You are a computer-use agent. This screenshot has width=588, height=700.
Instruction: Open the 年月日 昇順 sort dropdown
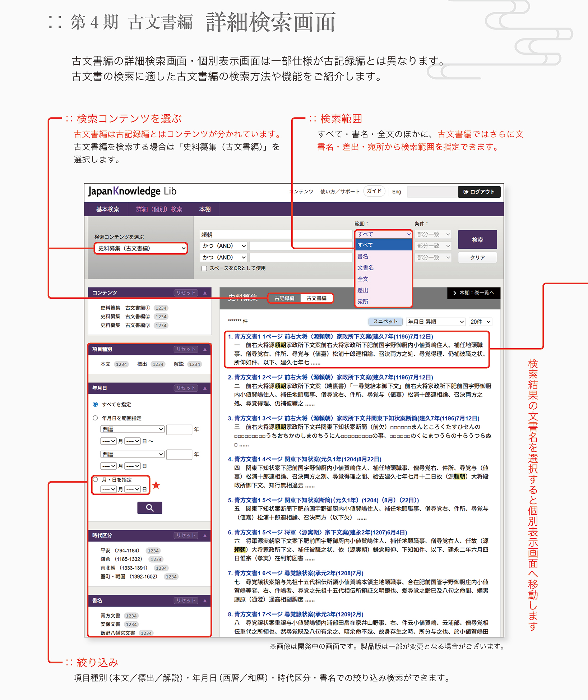tap(435, 322)
